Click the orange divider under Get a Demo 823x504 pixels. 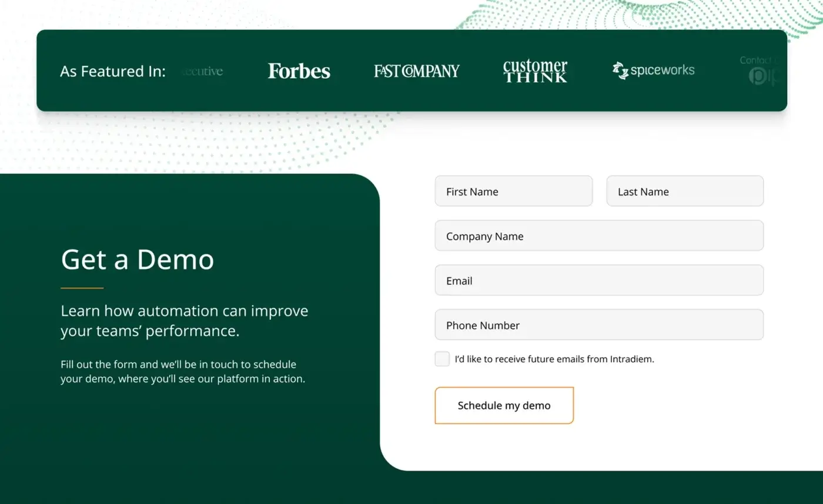coord(82,288)
